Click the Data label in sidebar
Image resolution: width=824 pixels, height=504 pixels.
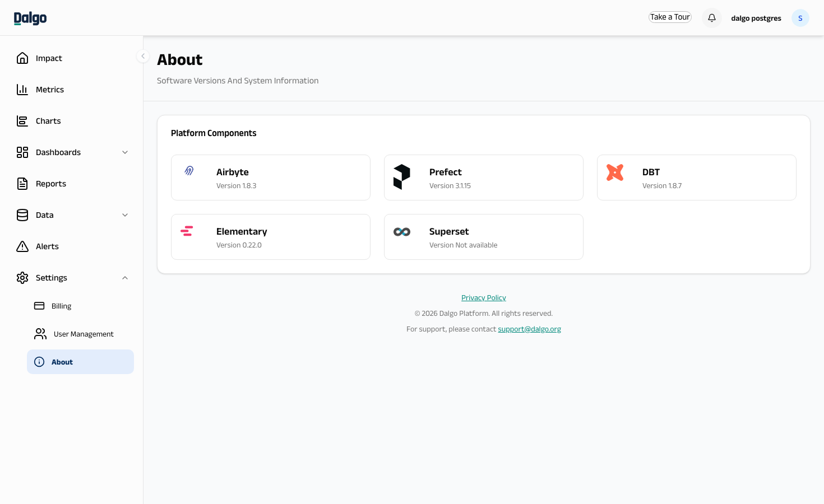(45, 215)
